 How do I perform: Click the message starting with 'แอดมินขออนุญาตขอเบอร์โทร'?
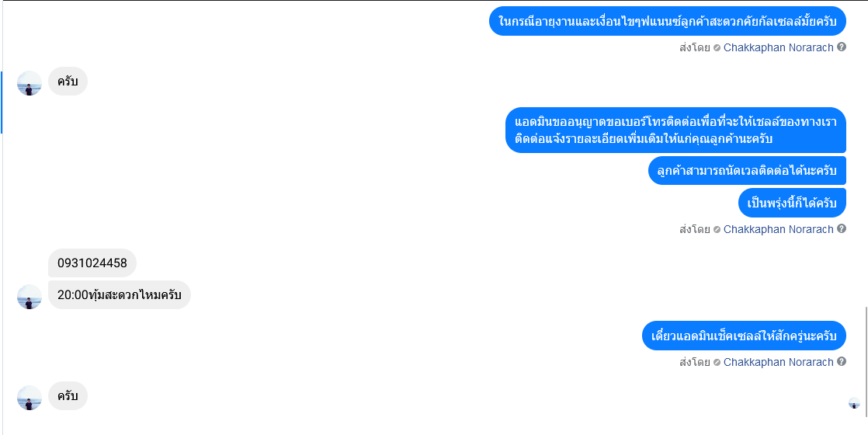676,130
